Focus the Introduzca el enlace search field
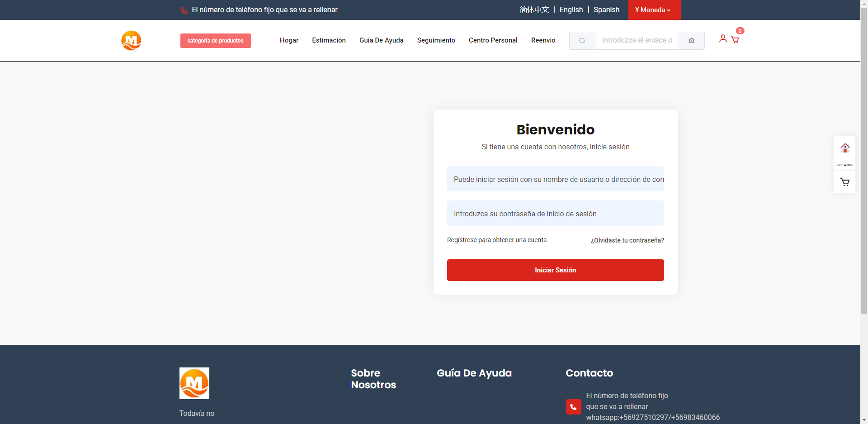868x424 pixels. coord(637,41)
